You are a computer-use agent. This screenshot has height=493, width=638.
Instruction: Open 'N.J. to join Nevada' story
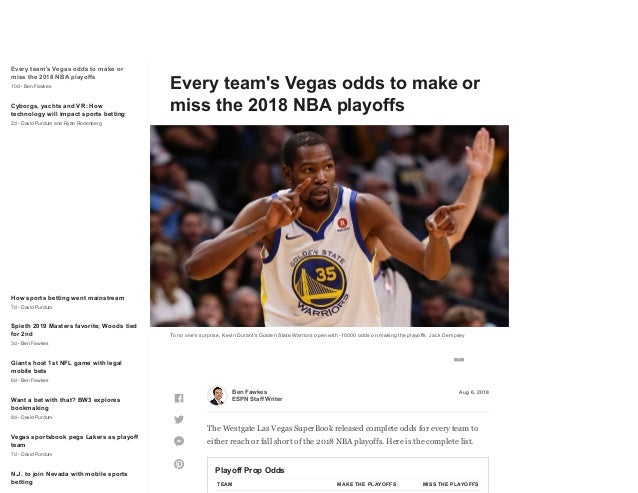(69, 478)
